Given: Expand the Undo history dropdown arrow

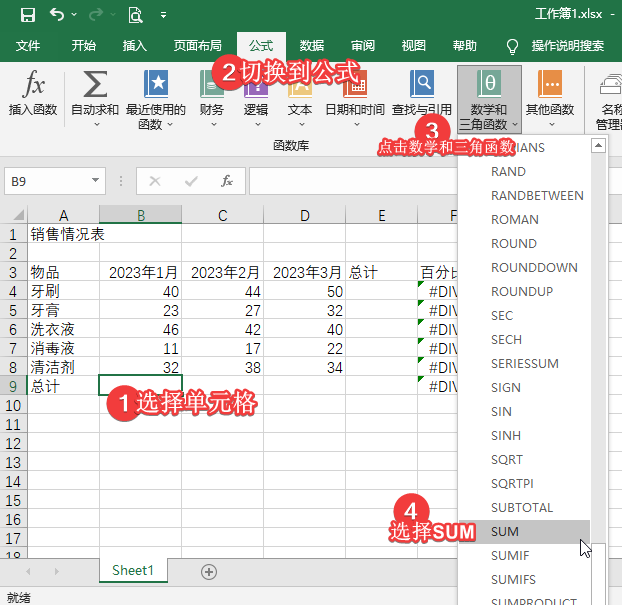Looking at the screenshot, I should tap(74, 15).
